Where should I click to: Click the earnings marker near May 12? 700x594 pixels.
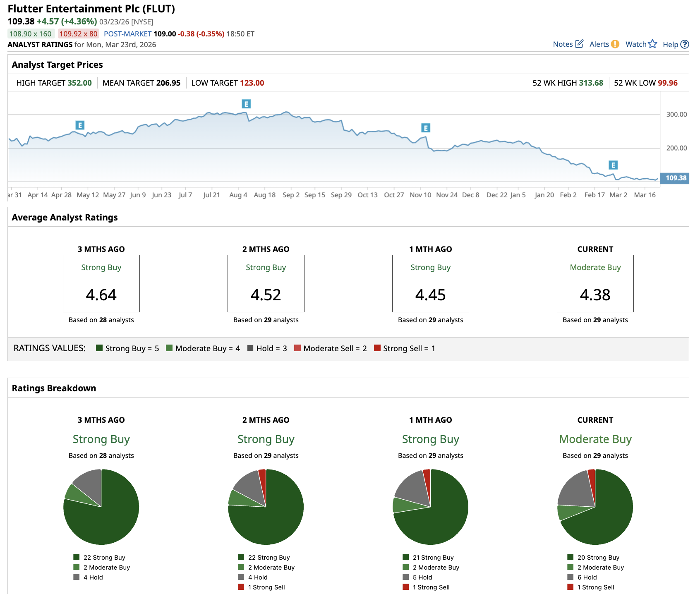pyautogui.click(x=80, y=125)
